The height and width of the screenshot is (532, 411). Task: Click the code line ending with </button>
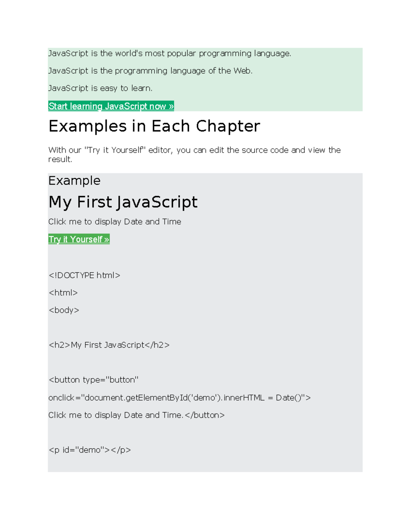136,415
